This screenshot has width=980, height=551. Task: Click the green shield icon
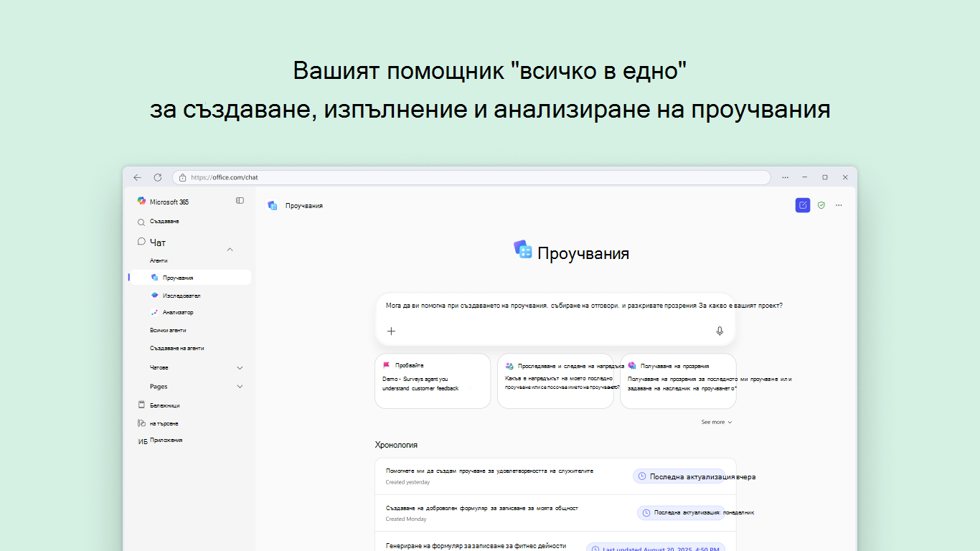coord(821,205)
